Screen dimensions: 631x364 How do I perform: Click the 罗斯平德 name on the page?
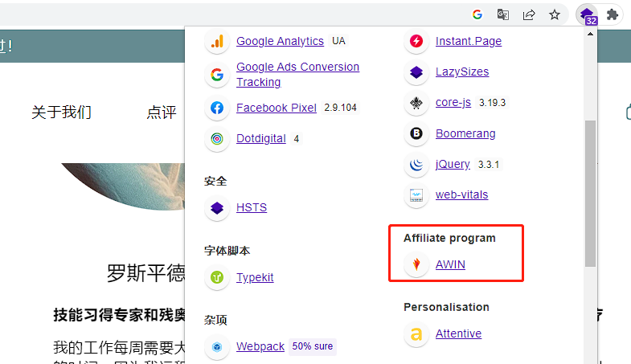[x=145, y=273]
